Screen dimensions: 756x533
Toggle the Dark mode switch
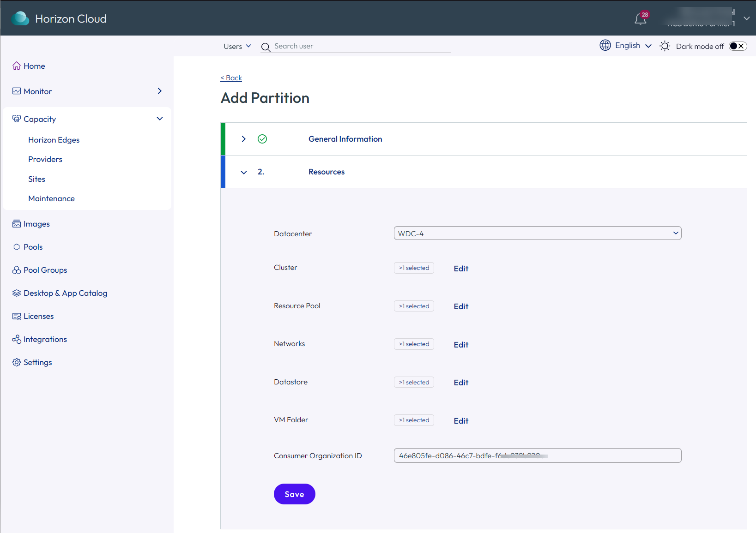(x=738, y=46)
